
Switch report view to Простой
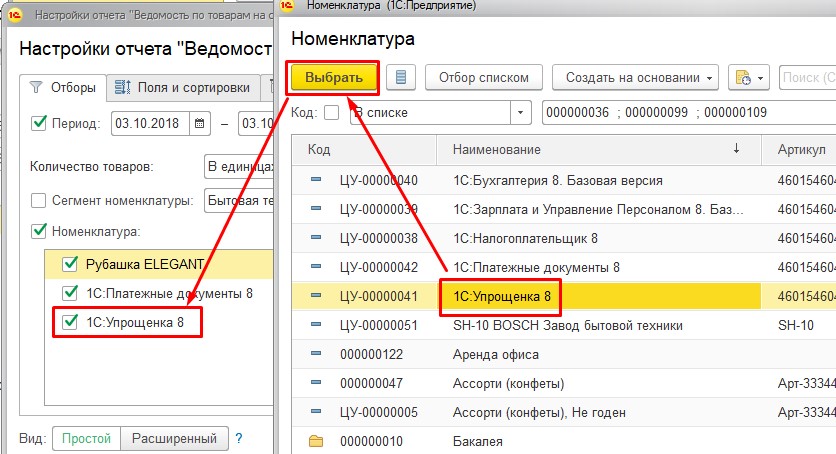coord(86,439)
